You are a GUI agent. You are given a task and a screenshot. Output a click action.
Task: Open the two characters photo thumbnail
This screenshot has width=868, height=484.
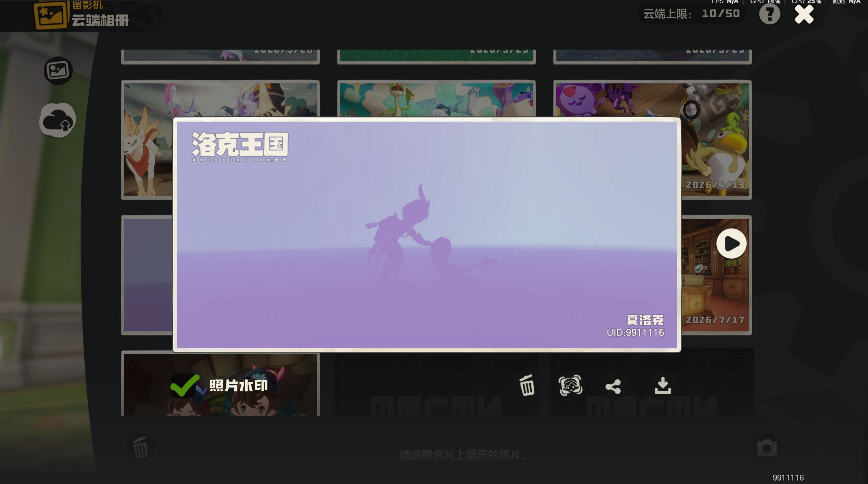tap(221, 383)
